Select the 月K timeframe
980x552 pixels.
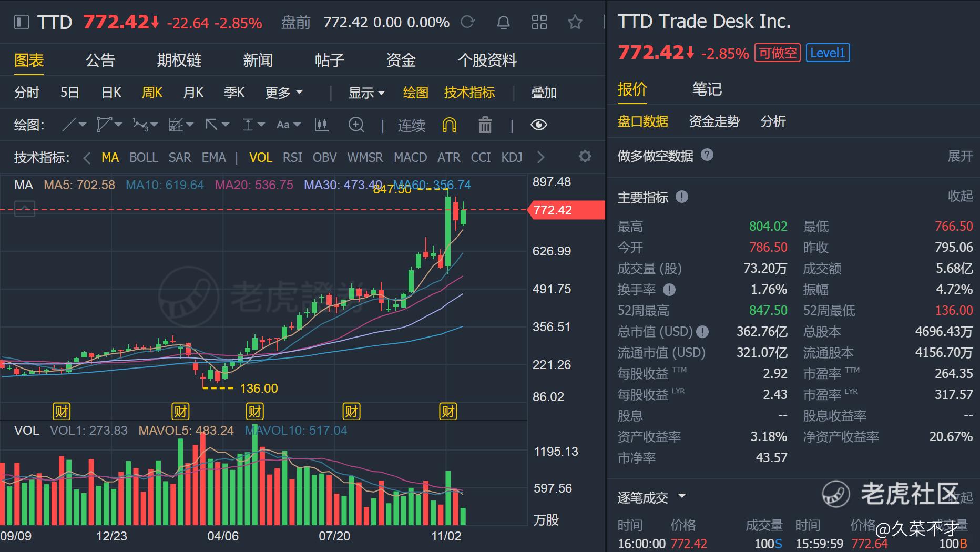193,93
